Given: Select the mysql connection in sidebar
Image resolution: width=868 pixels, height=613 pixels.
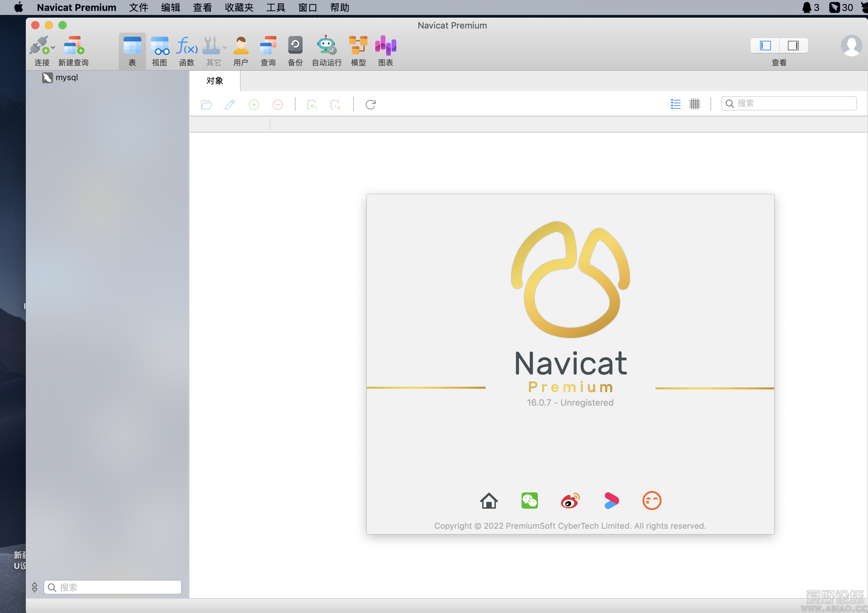Looking at the screenshot, I should point(60,77).
